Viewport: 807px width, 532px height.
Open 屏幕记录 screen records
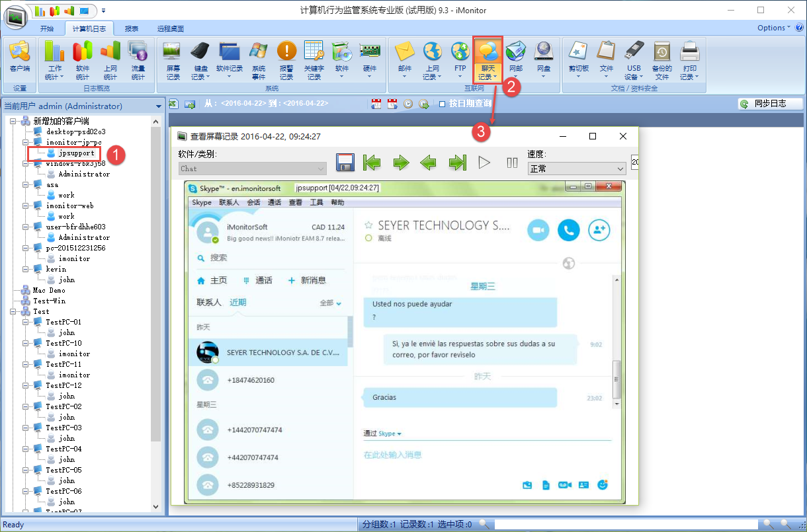[173, 60]
